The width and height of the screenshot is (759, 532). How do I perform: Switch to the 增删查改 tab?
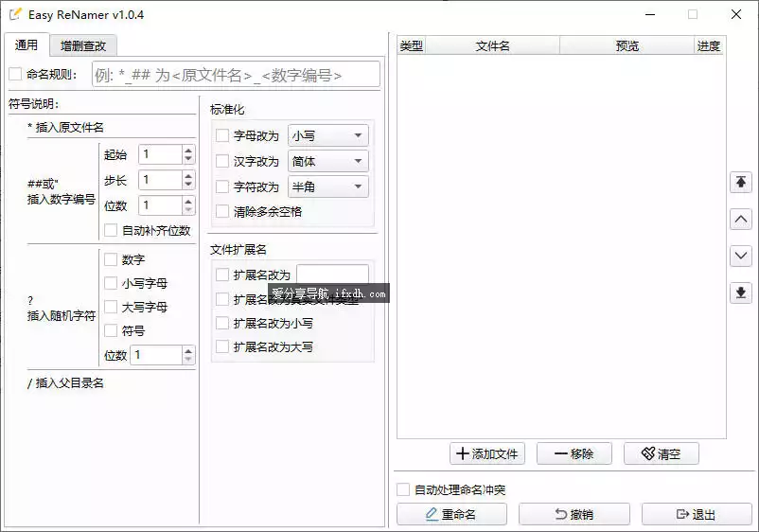[83, 46]
